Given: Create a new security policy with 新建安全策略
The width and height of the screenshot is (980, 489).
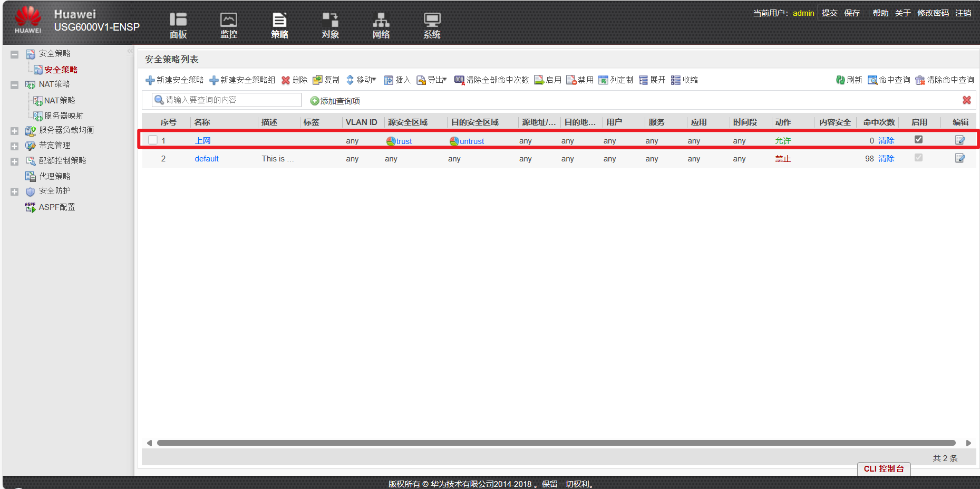Looking at the screenshot, I should pyautogui.click(x=175, y=80).
